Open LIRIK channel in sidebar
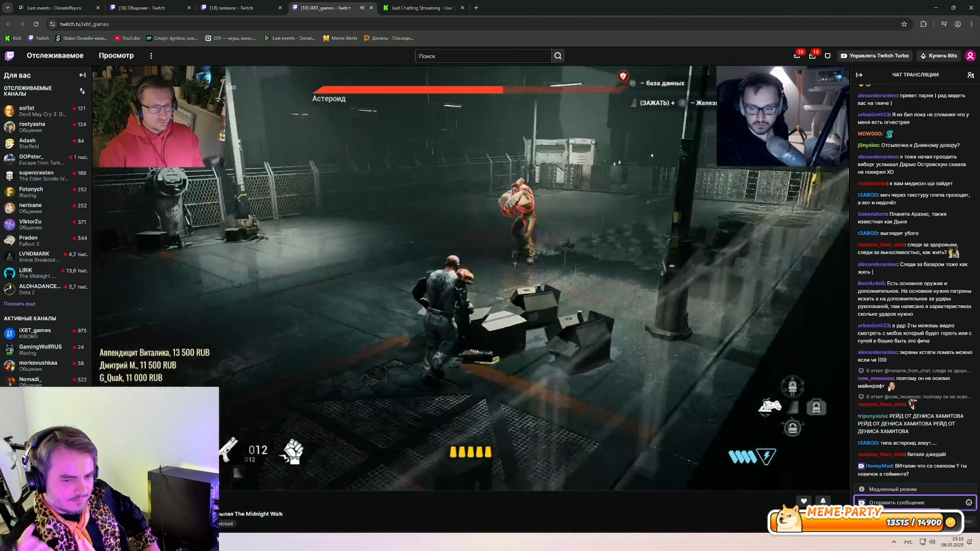The image size is (980, 551). 46,273
